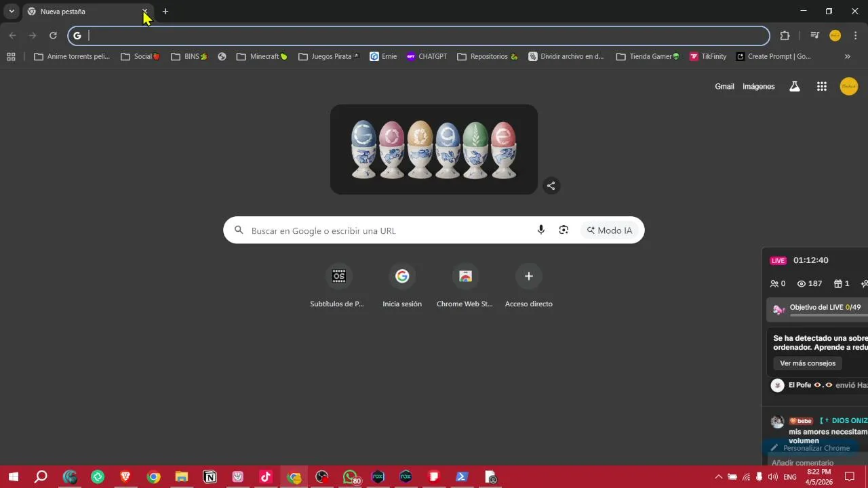Share the Google Doodle
Image resolution: width=868 pixels, height=488 pixels.
point(551,186)
